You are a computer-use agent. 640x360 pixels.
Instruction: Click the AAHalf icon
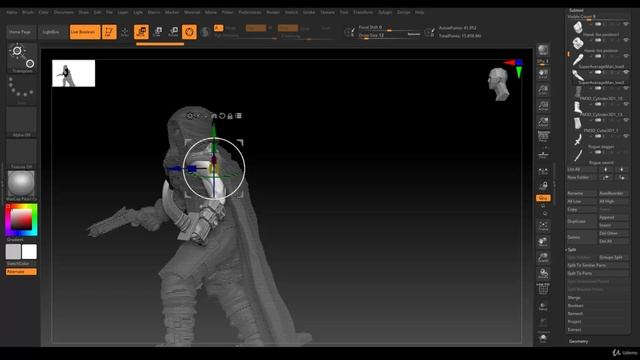(543, 122)
